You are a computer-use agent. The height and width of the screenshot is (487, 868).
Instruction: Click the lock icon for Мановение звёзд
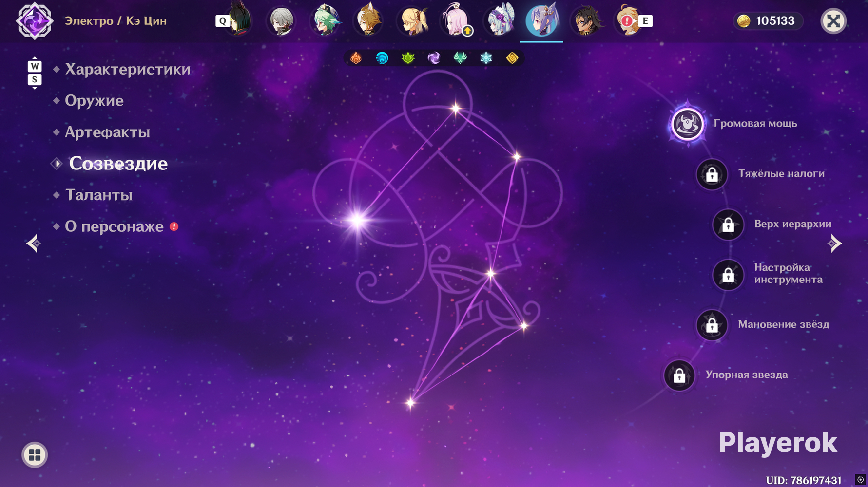(x=712, y=325)
